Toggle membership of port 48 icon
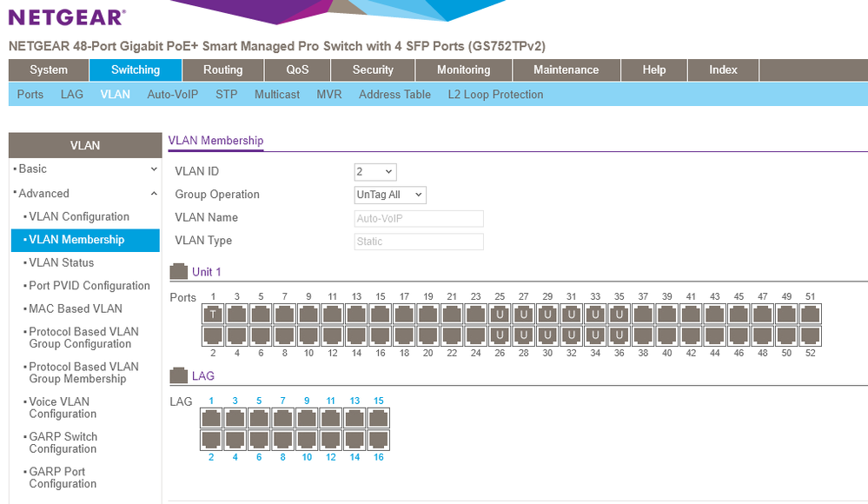868x504 pixels. 763,335
